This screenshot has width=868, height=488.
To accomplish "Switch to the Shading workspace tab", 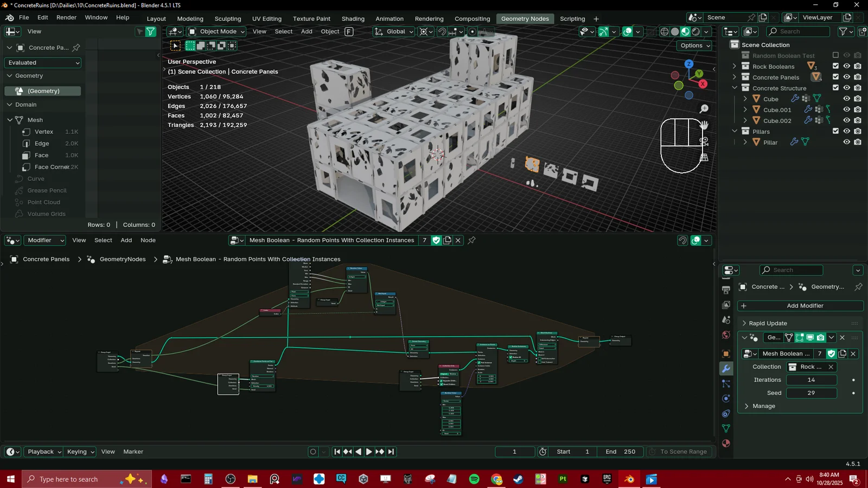I will pos(353,18).
